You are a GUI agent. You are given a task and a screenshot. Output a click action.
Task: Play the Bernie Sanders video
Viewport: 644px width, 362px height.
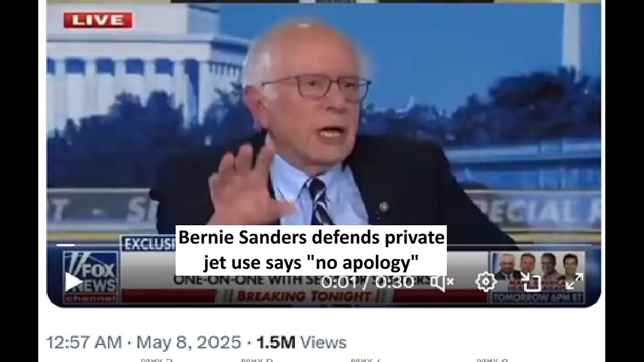point(73,282)
